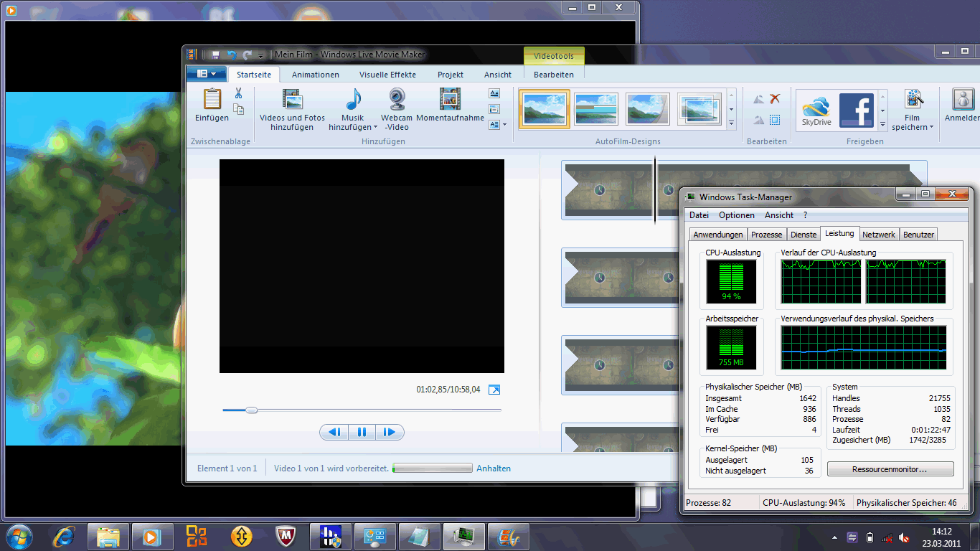
Task: Click the Film speichern icon
Action: coord(913,99)
